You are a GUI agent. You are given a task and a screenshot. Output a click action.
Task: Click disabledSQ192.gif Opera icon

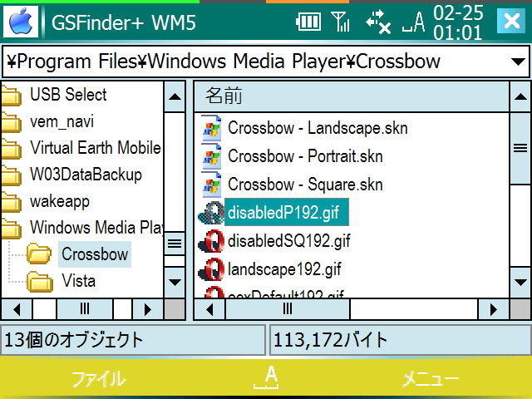pos(211,241)
